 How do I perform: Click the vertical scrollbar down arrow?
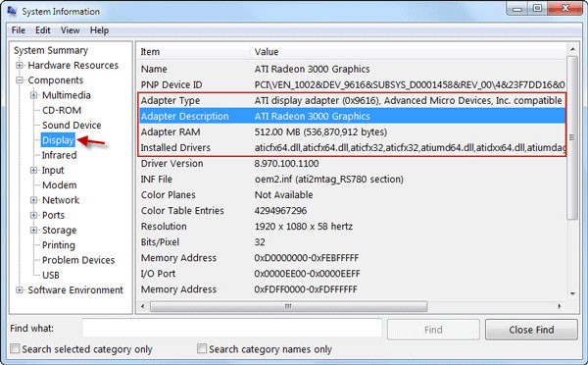click(572, 293)
